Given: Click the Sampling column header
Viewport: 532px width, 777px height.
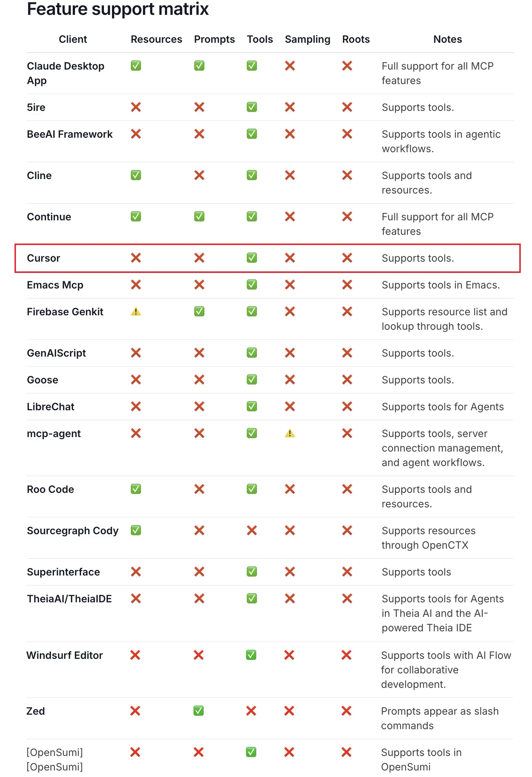Looking at the screenshot, I should pyautogui.click(x=307, y=39).
